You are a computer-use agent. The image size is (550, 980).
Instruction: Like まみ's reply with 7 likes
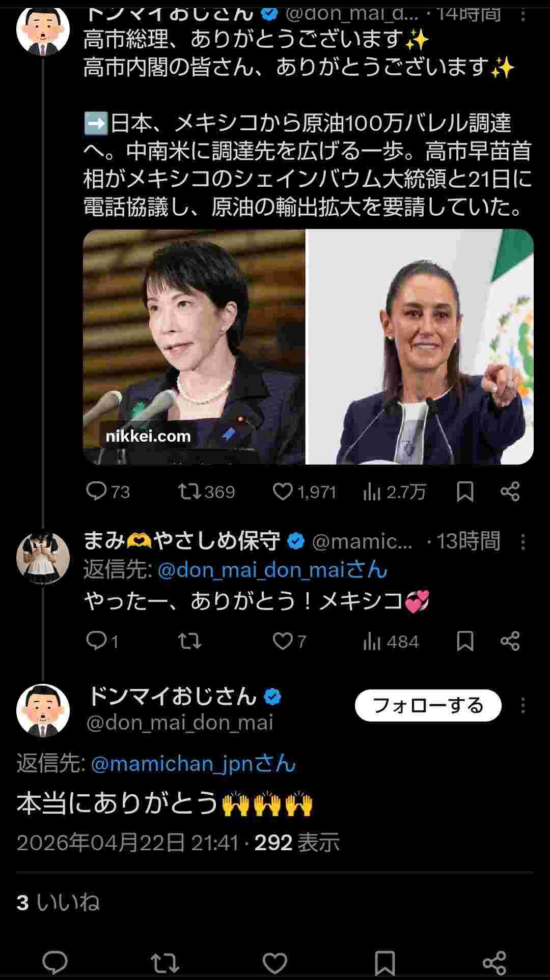point(283,641)
